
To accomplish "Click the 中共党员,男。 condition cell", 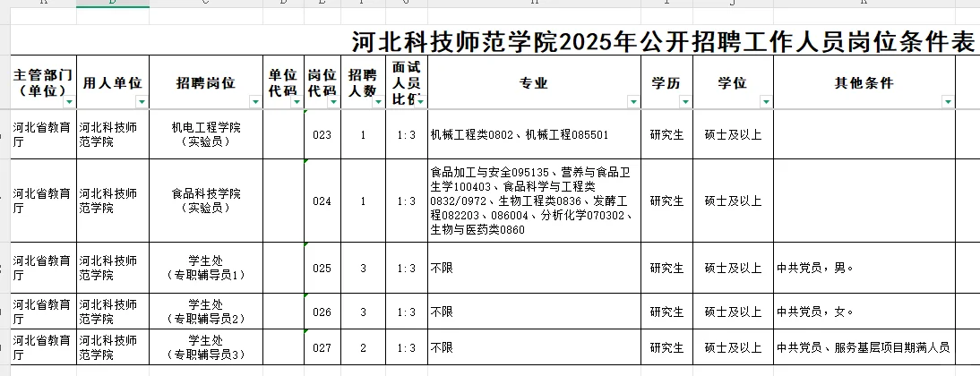I will [x=864, y=268].
